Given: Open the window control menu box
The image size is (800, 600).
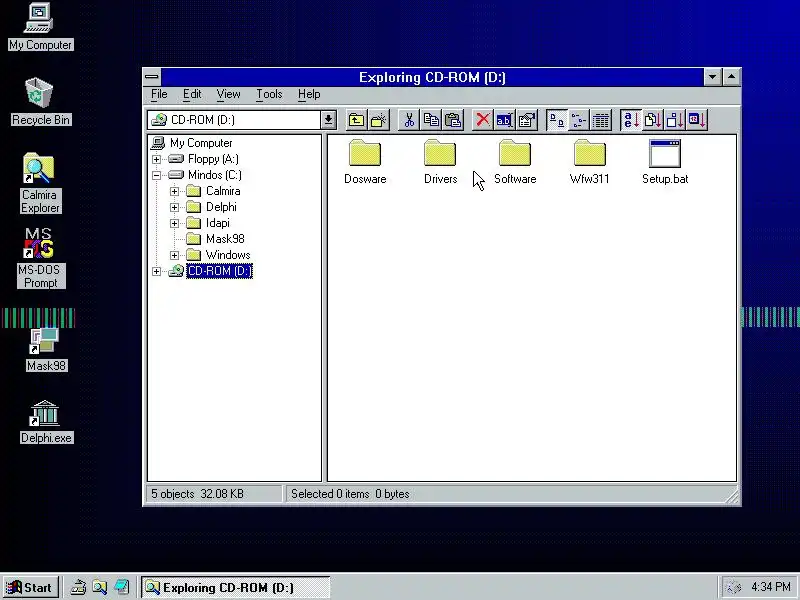Looking at the screenshot, I should [152, 77].
